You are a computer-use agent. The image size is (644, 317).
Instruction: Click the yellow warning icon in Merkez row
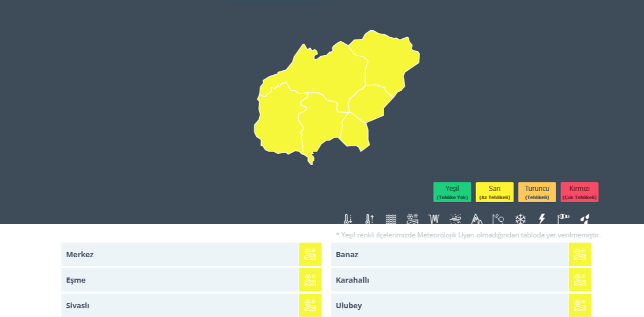[x=310, y=254]
